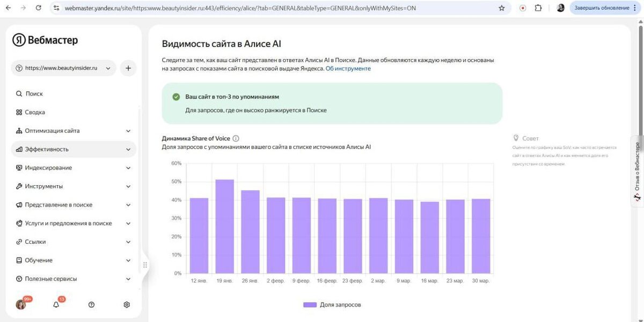Click Завершить обновление browser button
This screenshot has height=322, width=644.
point(601,8)
